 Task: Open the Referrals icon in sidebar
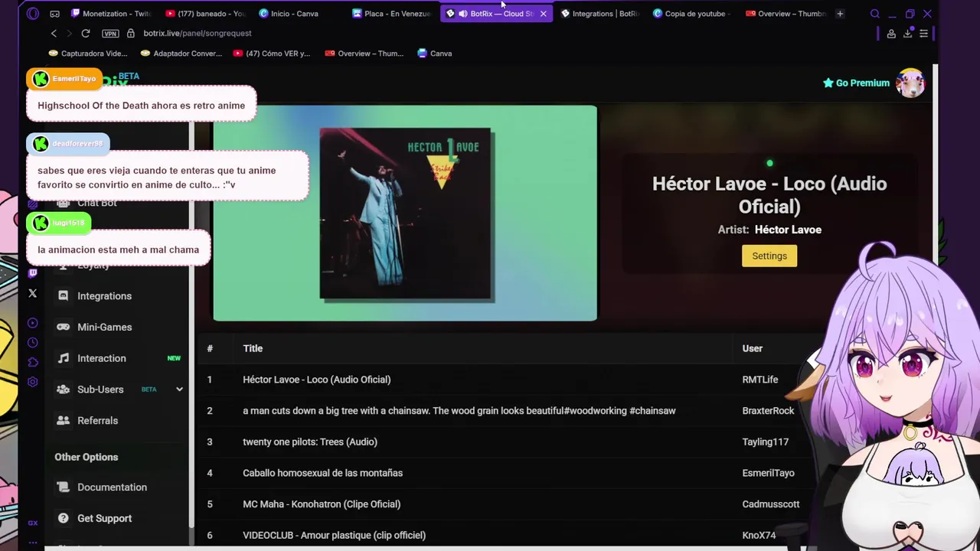tap(63, 420)
